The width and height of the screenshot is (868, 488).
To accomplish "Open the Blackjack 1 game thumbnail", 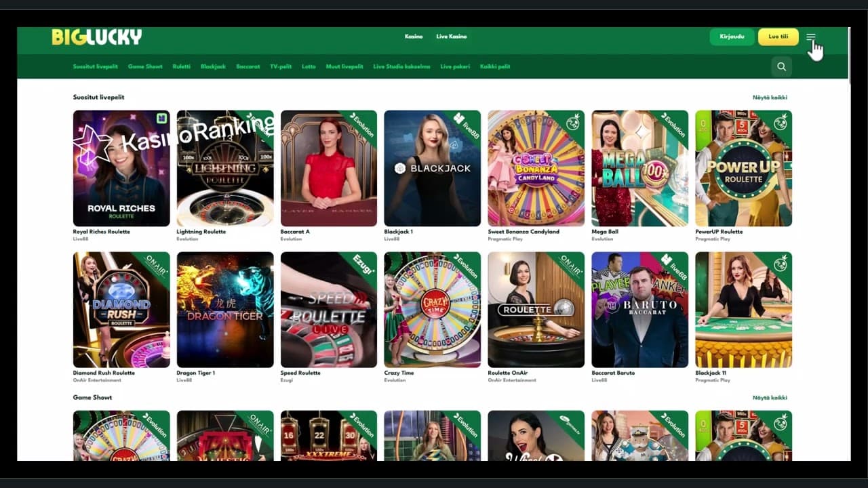I will pos(433,168).
